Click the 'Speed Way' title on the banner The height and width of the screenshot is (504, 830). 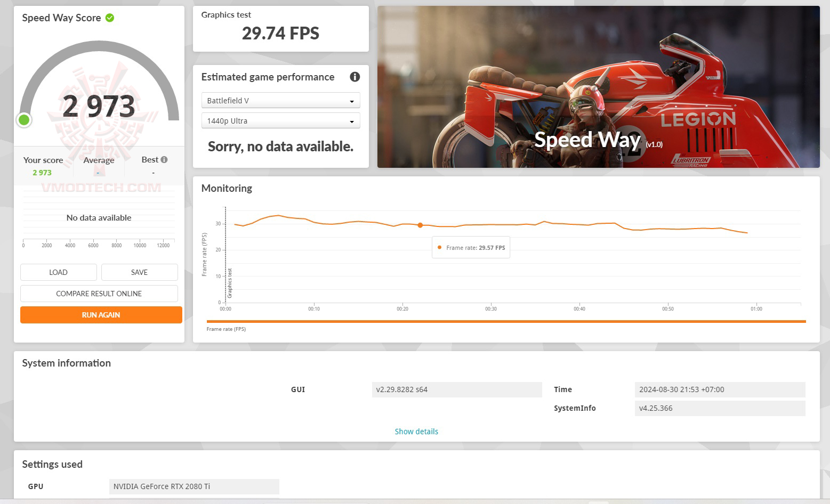pyautogui.click(x=587, y=140)
